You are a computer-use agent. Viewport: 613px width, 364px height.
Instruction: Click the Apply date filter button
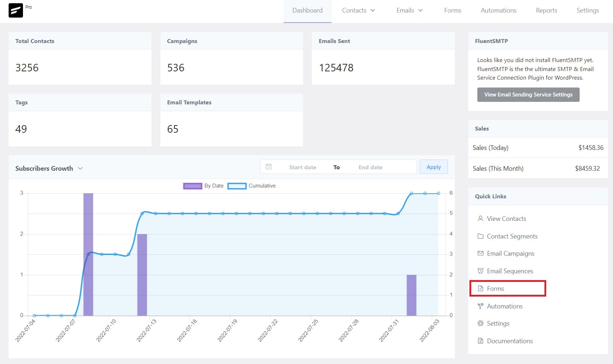[x=434, y=167]
